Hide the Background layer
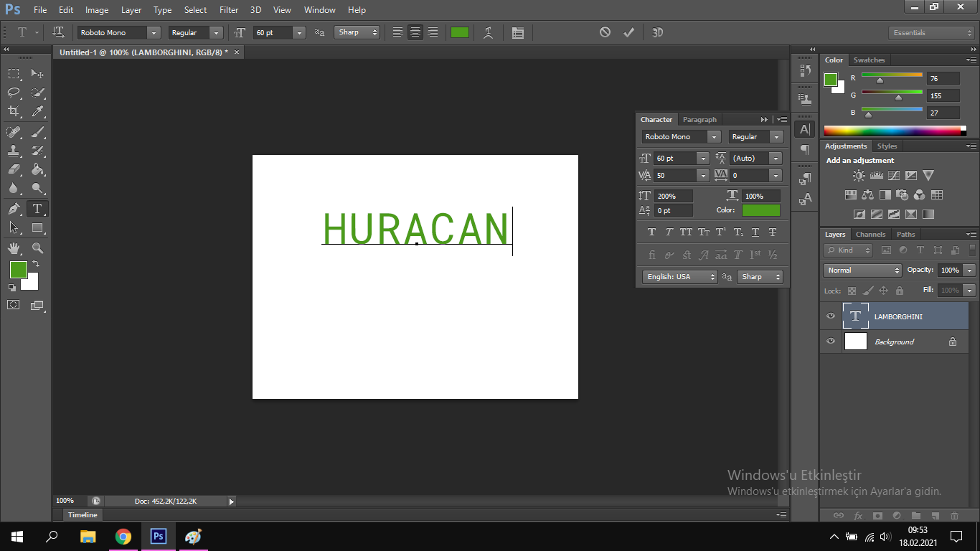Viewport: 980px width, 551px height. coord(831,342)
